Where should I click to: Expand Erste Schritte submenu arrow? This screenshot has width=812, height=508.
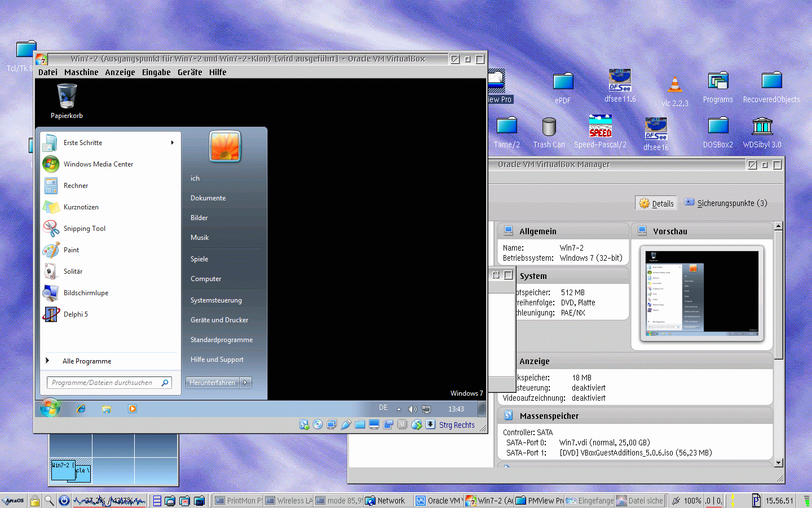pyautogui.click(x=172, y=143)
